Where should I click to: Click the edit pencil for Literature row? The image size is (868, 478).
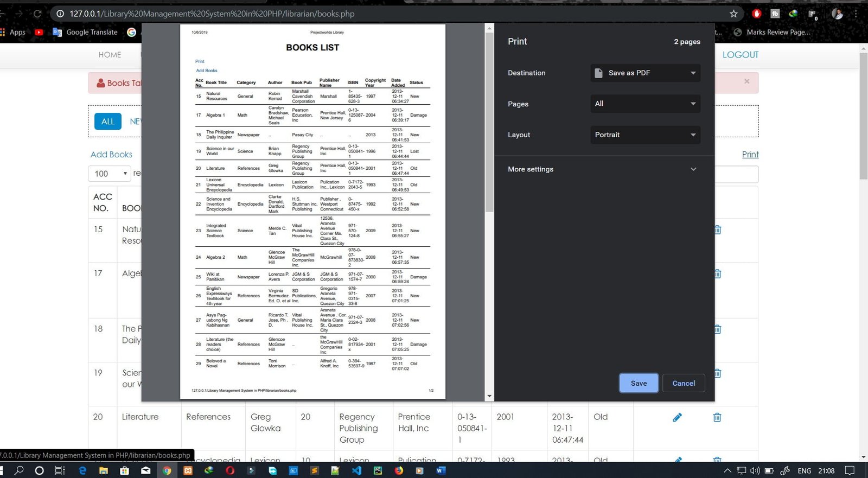click(677, 417)
